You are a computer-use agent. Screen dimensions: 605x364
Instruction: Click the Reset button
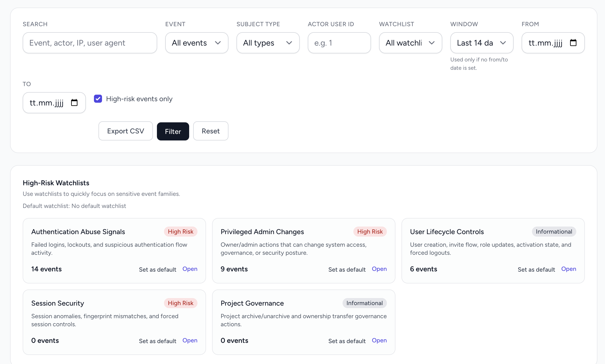[x=211, y=131]
